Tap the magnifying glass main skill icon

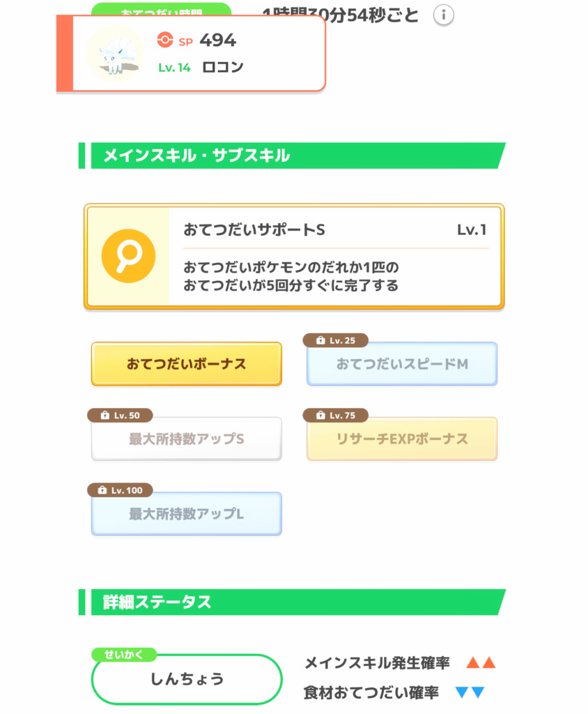coord(127,255)
